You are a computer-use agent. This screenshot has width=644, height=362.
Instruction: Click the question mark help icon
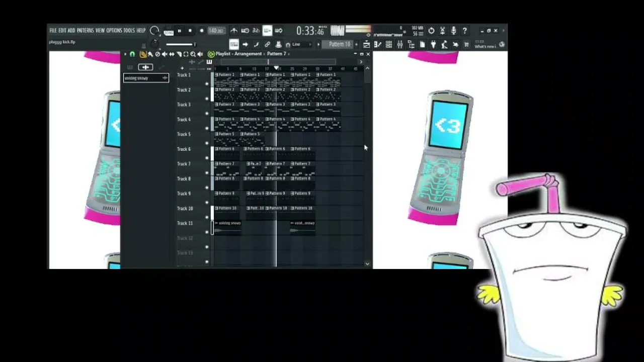(x=464, y=31)
